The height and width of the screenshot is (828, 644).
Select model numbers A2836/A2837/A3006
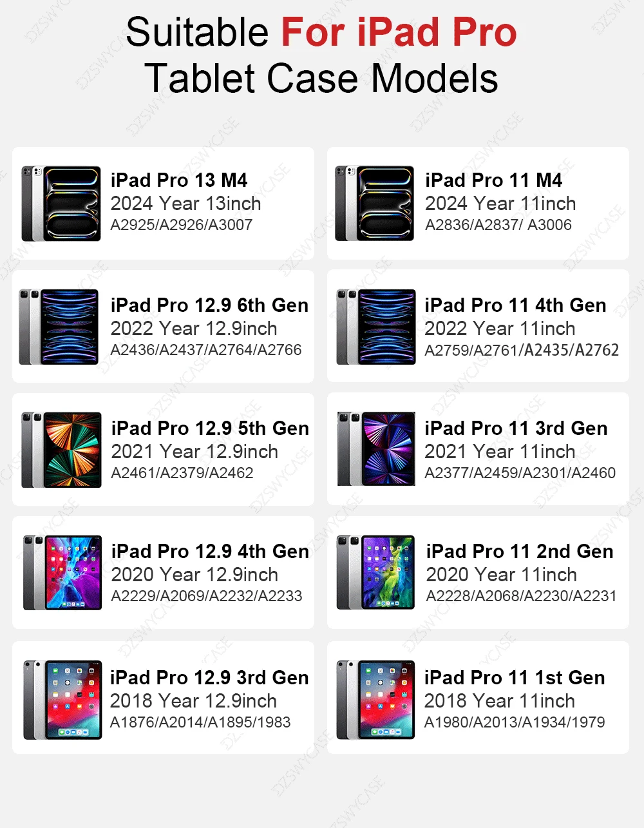(498, 225)
